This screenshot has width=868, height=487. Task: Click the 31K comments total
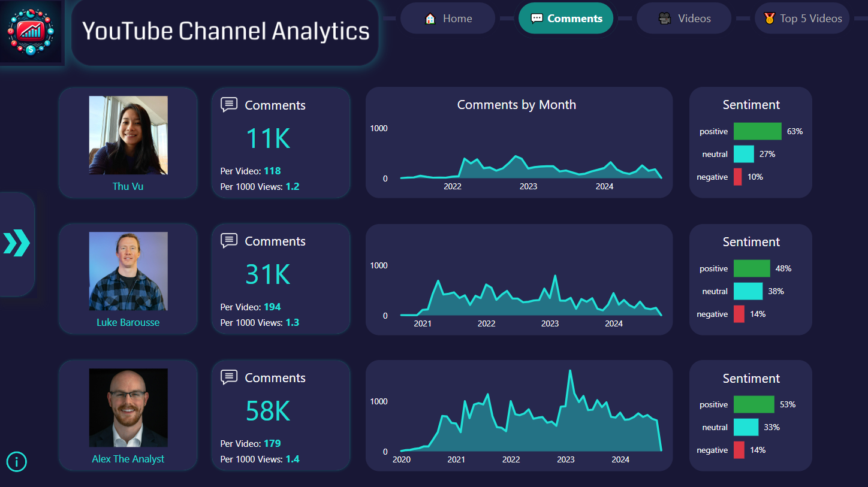[x=268, y=274]
